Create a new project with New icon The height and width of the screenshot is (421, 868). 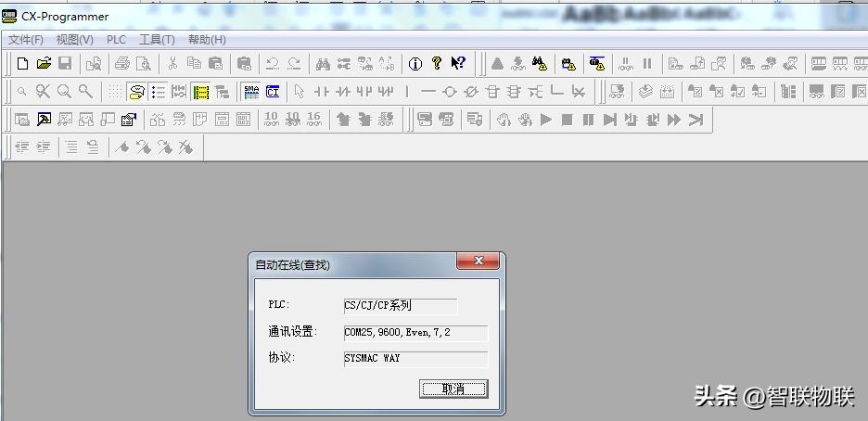click(22, 64)
